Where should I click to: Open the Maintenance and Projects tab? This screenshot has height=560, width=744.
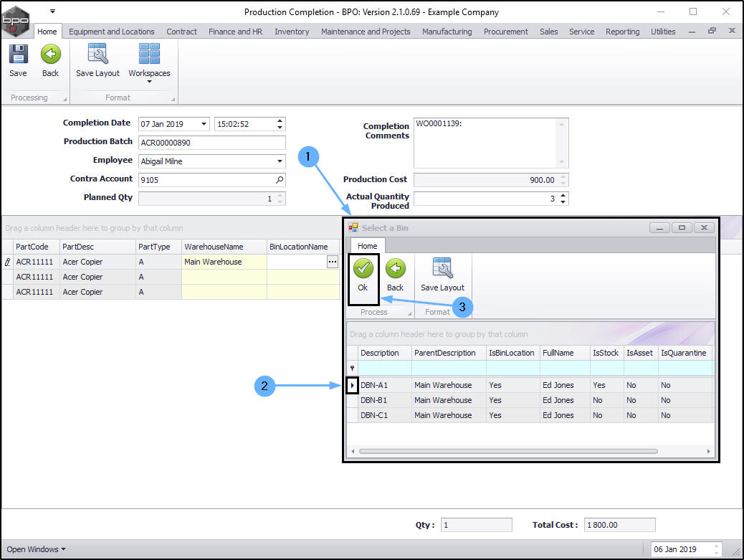pos(366,32)
